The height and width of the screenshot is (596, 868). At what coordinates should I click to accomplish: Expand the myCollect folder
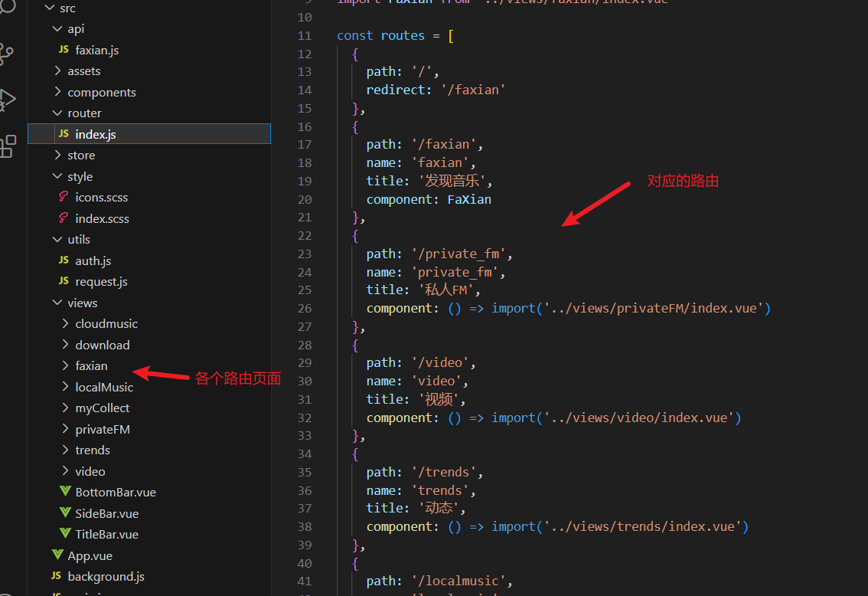tap(65, 408)
